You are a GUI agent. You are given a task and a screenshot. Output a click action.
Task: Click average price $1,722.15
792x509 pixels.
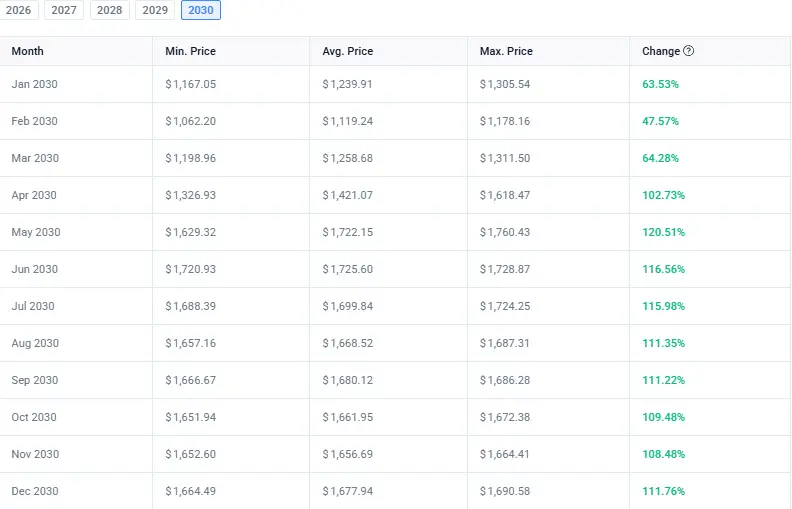[348, 232]
